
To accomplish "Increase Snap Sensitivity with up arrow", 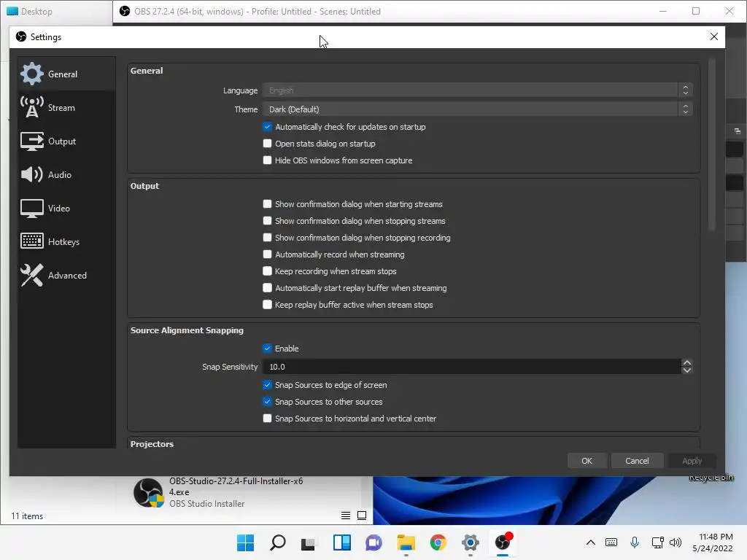I will (x=687, y=363).
